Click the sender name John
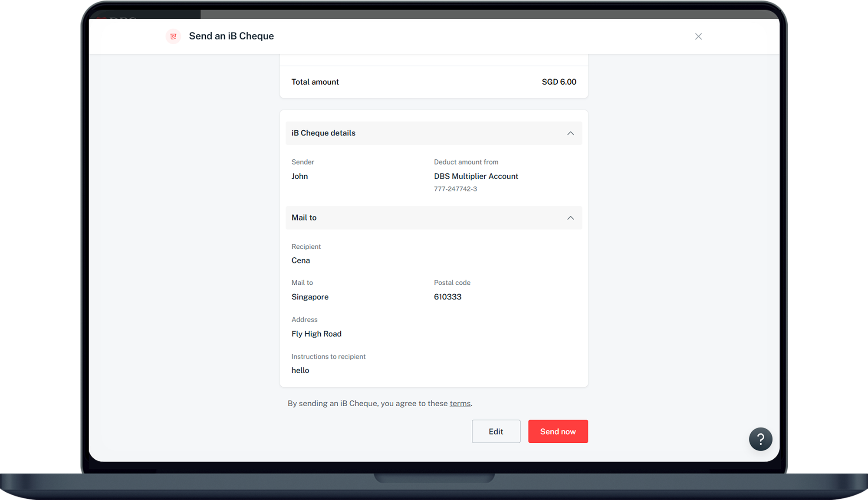Screen dimensions: 868x500 pos(299,176)
